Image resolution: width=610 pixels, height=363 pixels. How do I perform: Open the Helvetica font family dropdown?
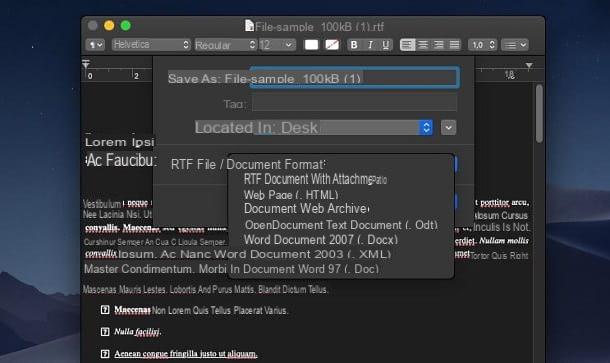coord(151,45)
